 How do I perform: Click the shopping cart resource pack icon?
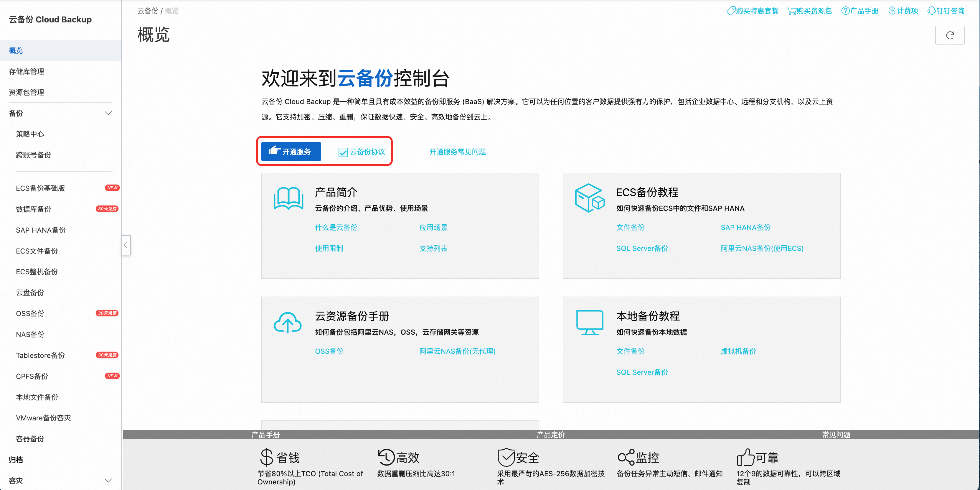792,11
